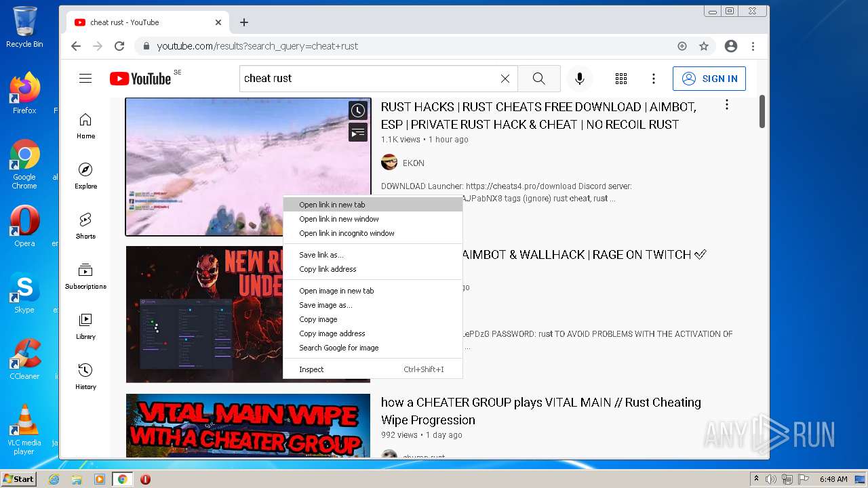Click the YouTube search input field

370,79
